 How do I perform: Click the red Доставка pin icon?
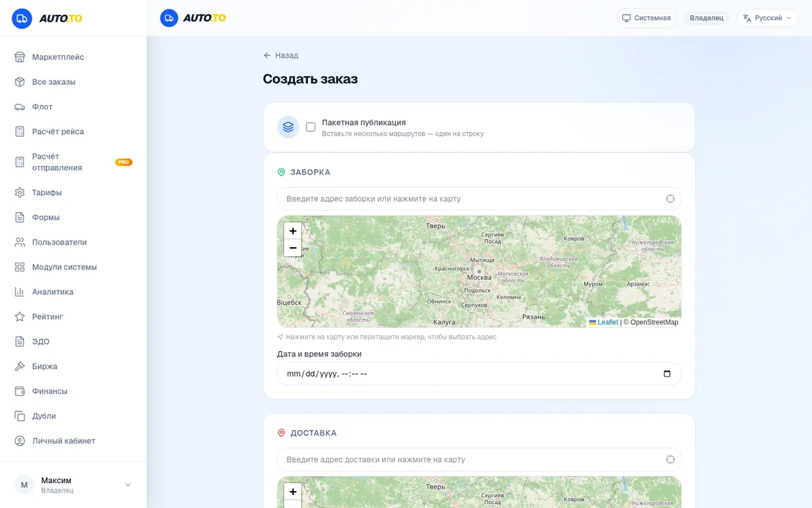tap(281, 433)
